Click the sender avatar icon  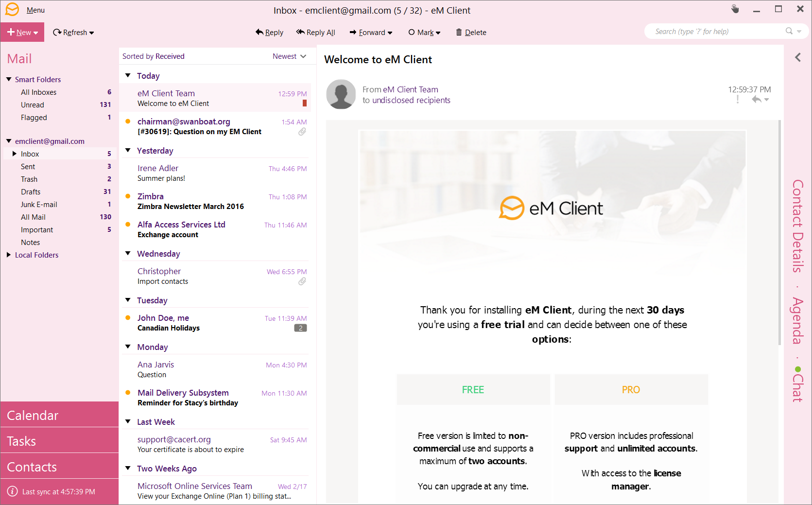pos(341,94)
